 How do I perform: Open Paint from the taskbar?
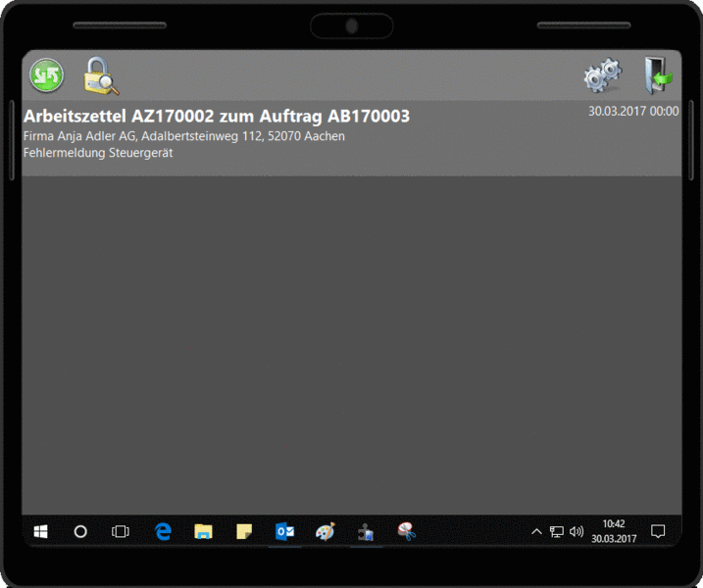coord(326,531)
